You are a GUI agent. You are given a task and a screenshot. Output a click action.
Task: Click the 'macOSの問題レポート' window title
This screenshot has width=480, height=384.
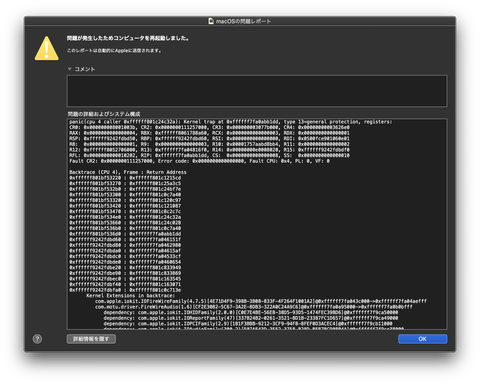click(243, 21)
